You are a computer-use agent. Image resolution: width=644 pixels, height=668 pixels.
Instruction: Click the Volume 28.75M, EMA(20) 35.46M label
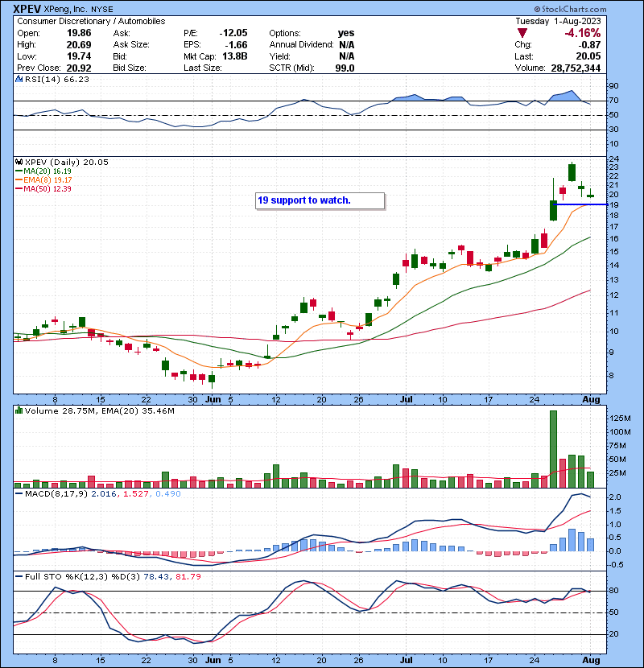coord(99,411)
